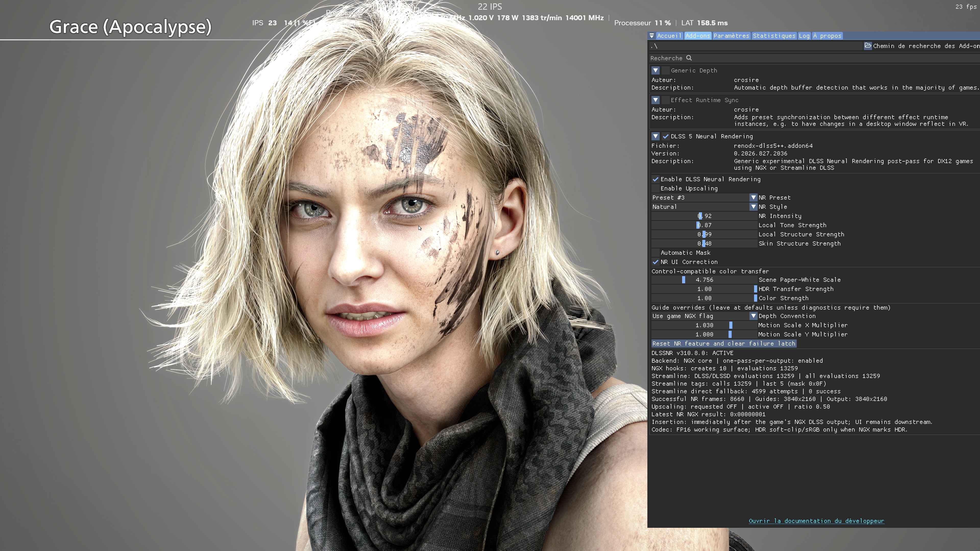Click the 'NGX hooks: creates 10' status line
The image size is (980, 551).
[724, 368]
